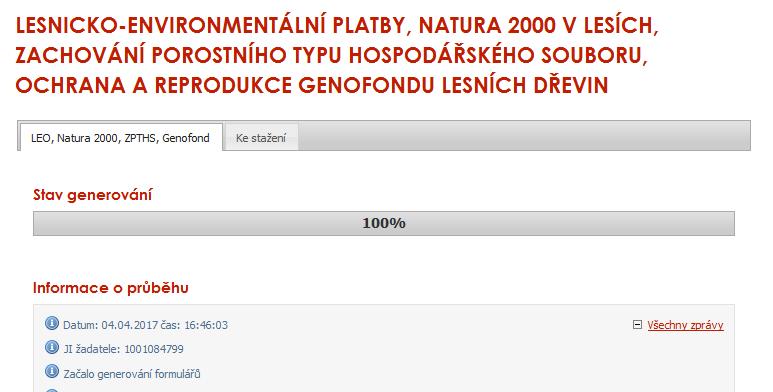Click the JI žadatele label text
Image resolution: width=773 pixels, height=392 pixels.
(x=92, y=349)
